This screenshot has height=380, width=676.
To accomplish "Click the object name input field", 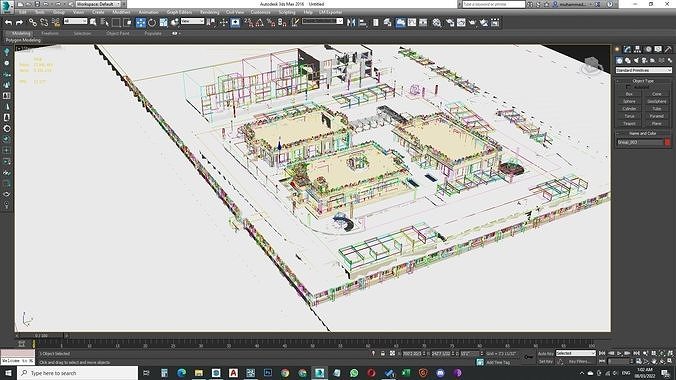I will 639,142.
